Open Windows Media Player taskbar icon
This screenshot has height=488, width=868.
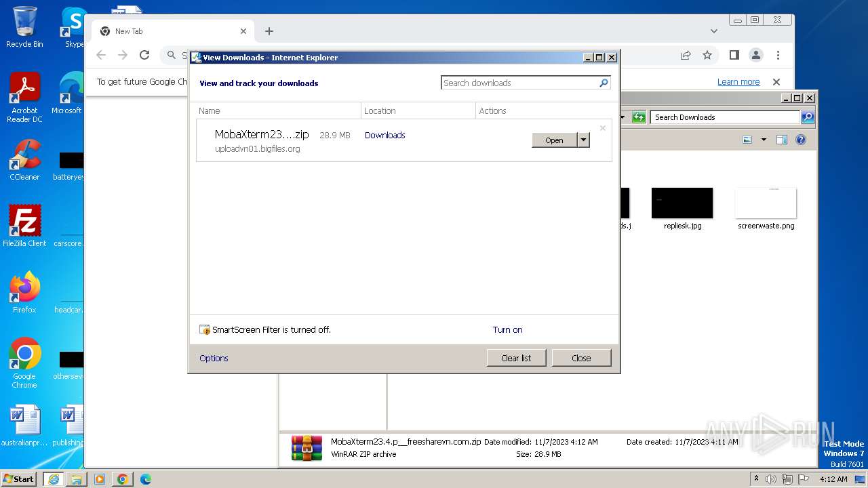(100, 479)
